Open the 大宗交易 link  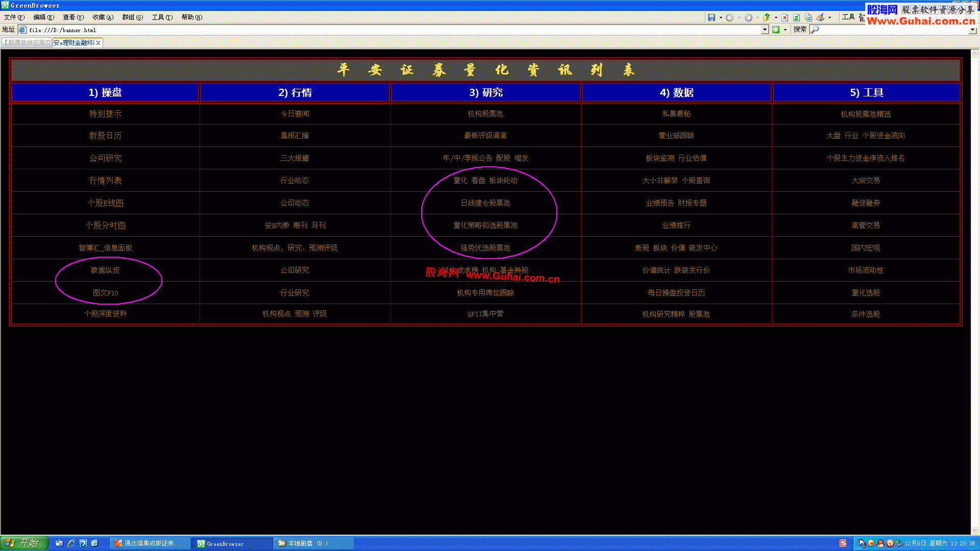(x=866, y=181)
